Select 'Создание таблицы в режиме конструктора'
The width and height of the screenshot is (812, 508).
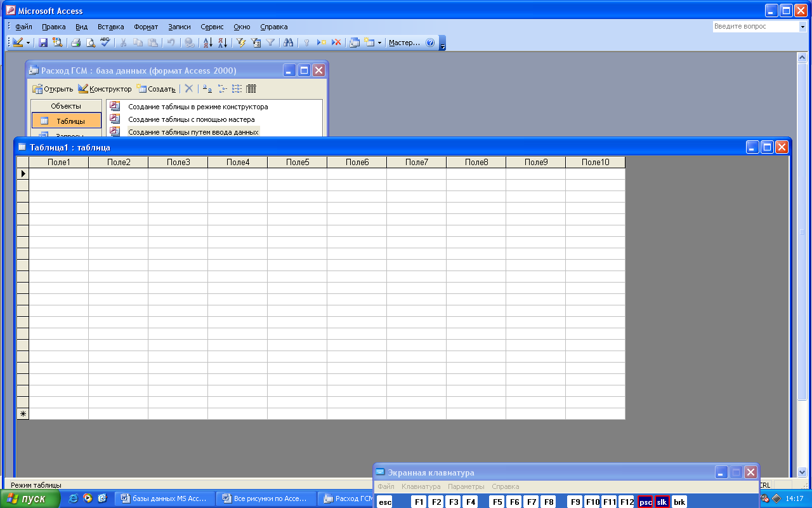[x=198, y=107]
